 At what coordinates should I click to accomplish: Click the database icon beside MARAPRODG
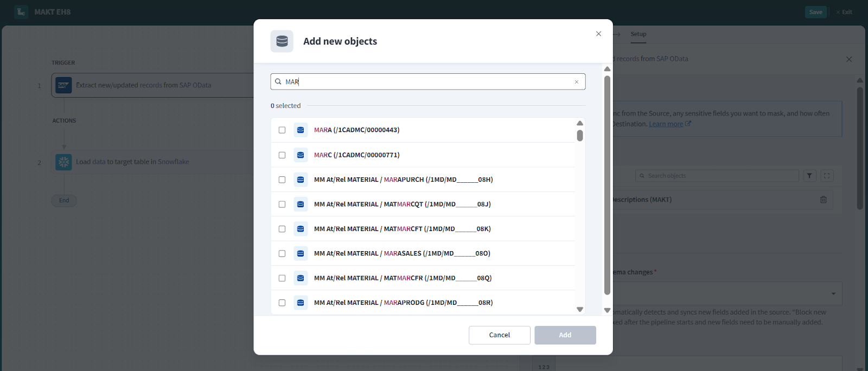(301, 303)
